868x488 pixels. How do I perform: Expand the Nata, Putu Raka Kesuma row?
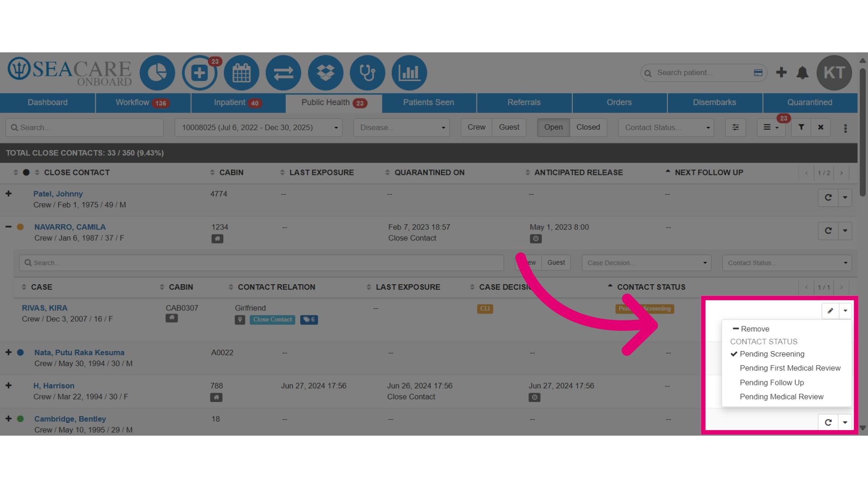pyautogui.click(x=9, y=352)
